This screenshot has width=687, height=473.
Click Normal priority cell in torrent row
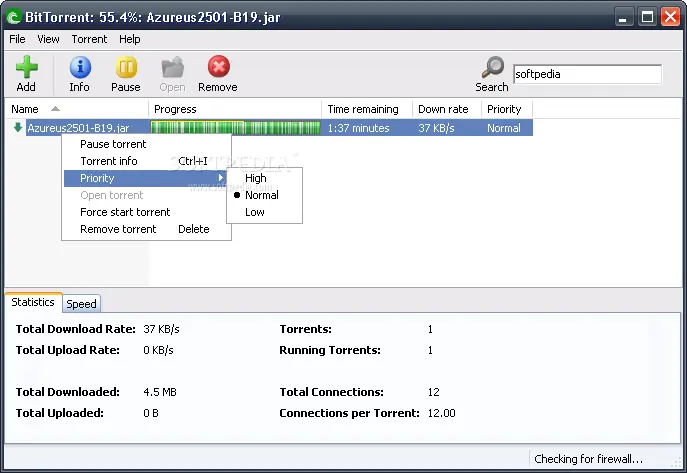pyautogui.click(x=504, y=128)
